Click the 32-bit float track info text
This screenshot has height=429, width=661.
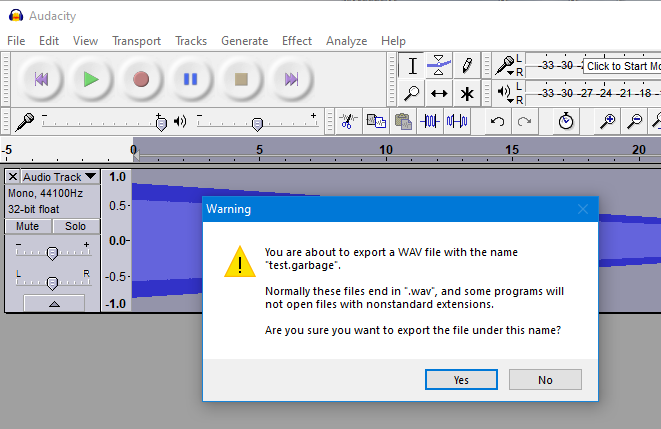(34, 209)
